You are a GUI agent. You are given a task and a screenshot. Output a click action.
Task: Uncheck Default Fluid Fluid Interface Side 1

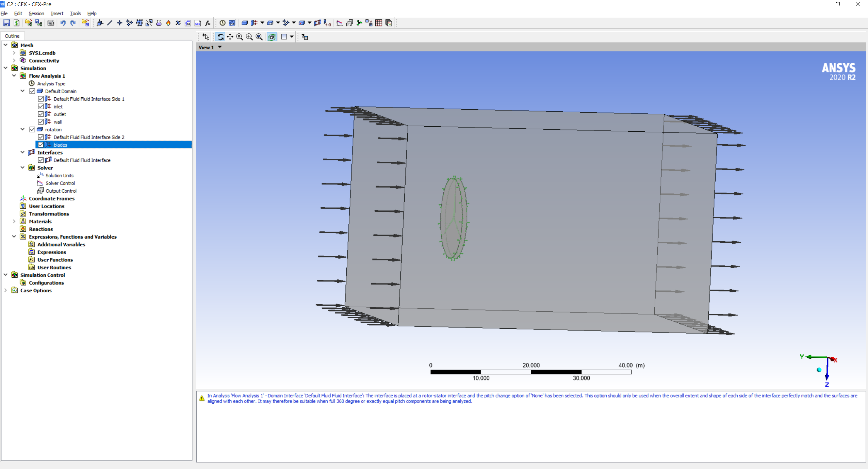coord(41,99)
